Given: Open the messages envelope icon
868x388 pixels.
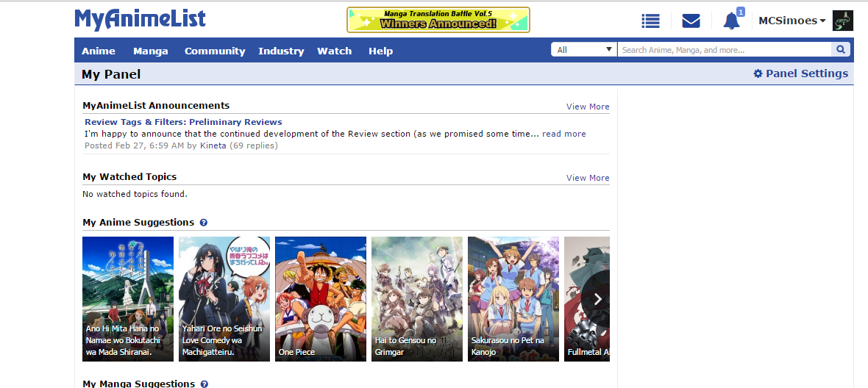Looking at the screenshot, I should click(x=691, y=21).
